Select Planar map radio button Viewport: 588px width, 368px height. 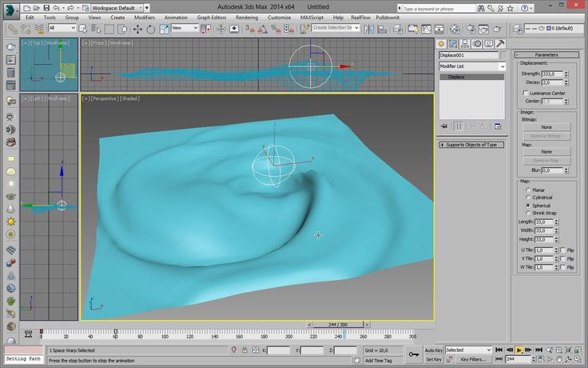[528, 190]
